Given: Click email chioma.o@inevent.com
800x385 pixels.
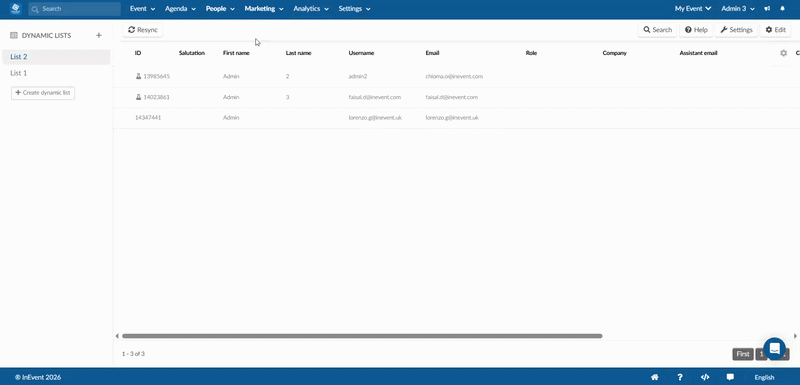Looking at the screenshot, I should tap(454, 76).
